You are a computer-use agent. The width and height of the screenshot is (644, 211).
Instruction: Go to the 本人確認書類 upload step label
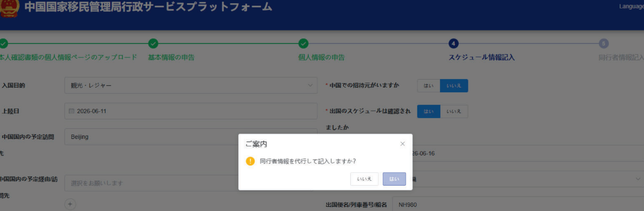(68, 57)
